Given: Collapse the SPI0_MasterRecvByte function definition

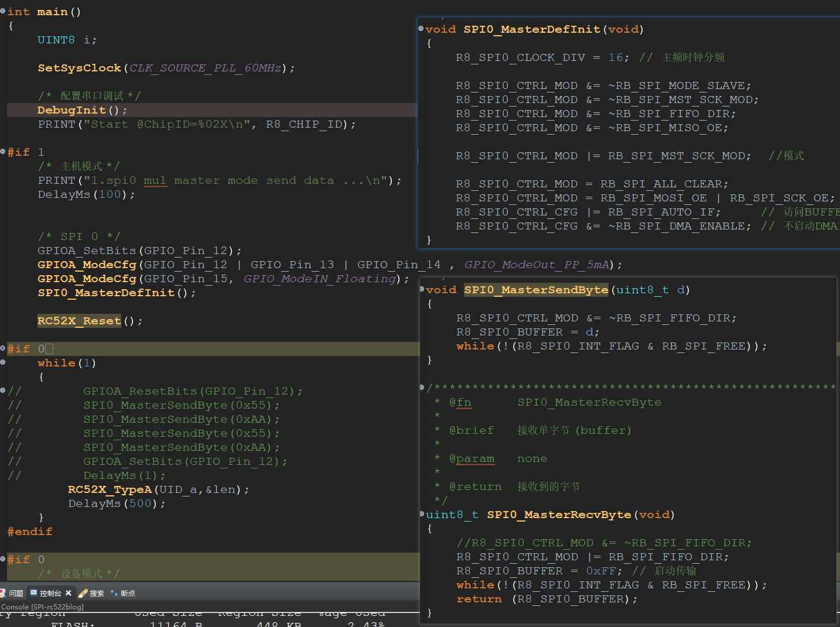Looking at the screenshot, I should (x=422, y=514).
